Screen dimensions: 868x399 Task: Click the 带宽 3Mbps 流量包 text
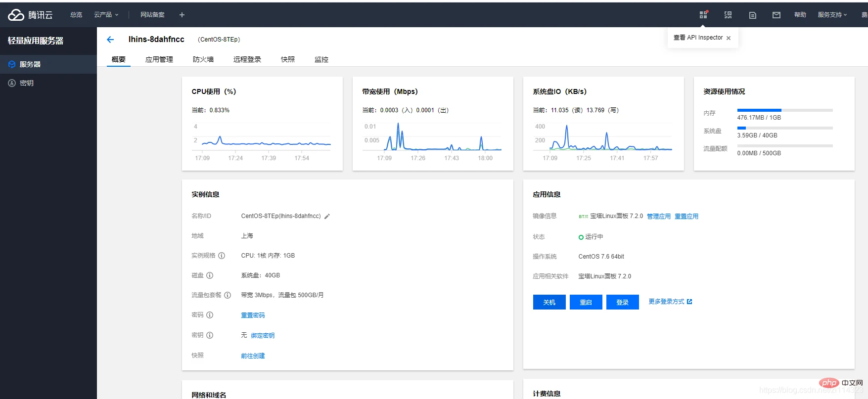282,295
